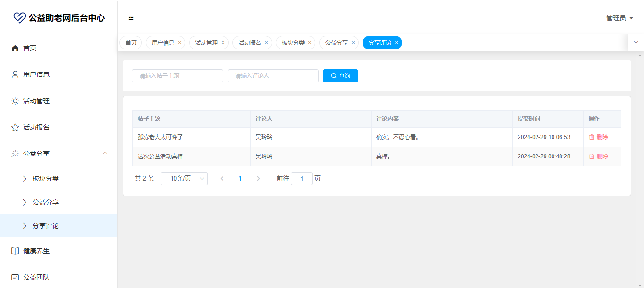Click the star icon for 活动报名
The image size is (644, 288).
(x=15, y=127)
